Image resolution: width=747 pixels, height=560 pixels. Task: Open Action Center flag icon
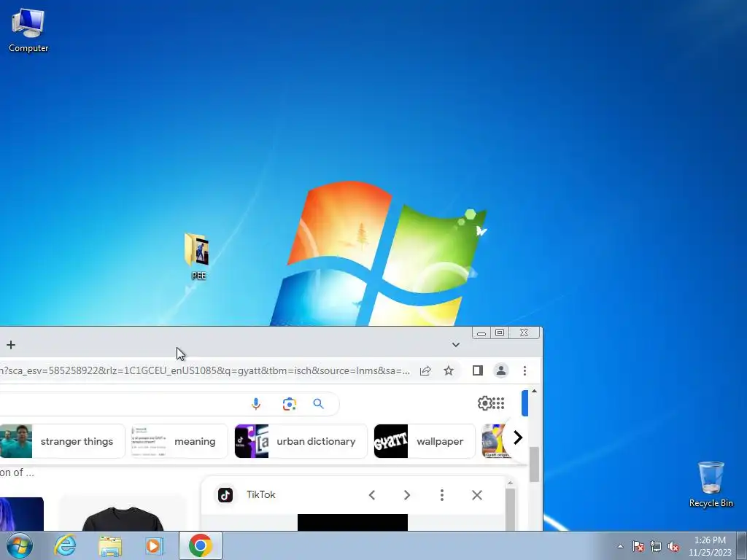pyautogui.click(x=638, y=546)
